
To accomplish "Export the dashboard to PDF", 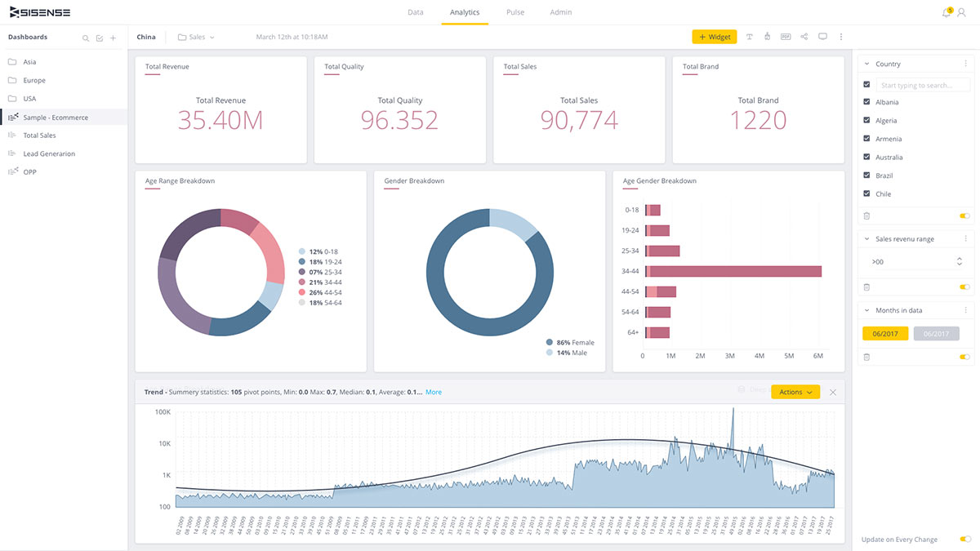I will click(785, 36).
